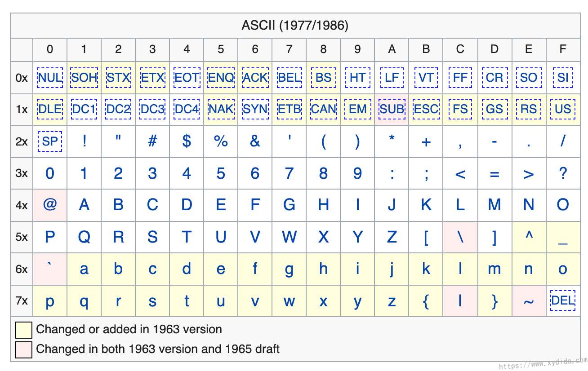Viewport: 588px width, 371px height.
Task: Open the LF line feed link
Action: click(392, 78)
